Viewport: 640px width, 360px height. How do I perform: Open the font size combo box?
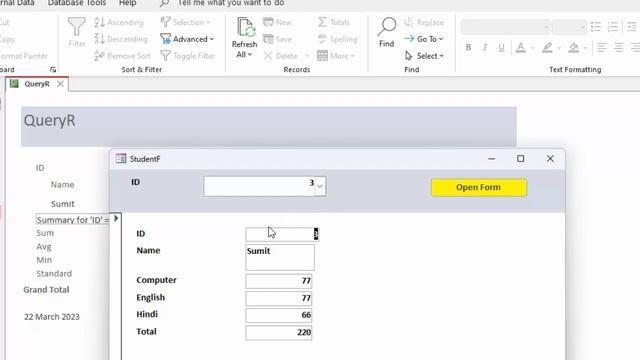tap(569, 27)
